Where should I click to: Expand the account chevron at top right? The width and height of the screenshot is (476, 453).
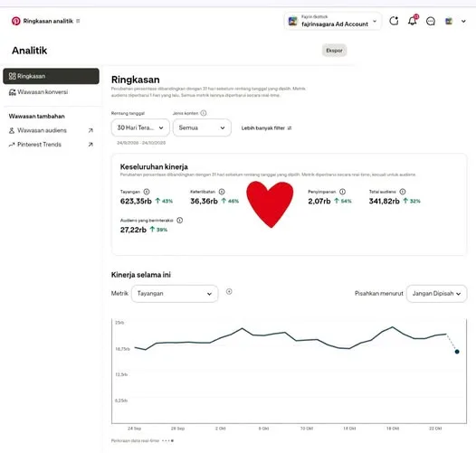click(x=463, y=21)
